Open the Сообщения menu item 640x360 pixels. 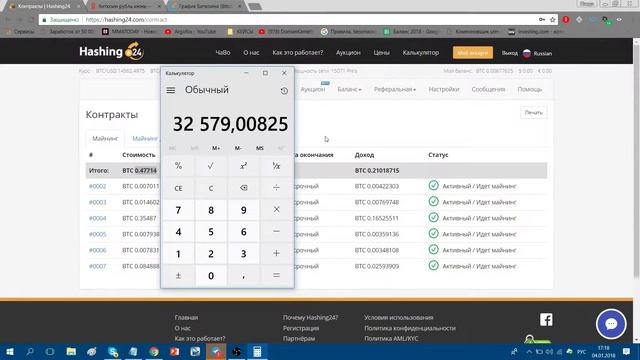[488, 89]
